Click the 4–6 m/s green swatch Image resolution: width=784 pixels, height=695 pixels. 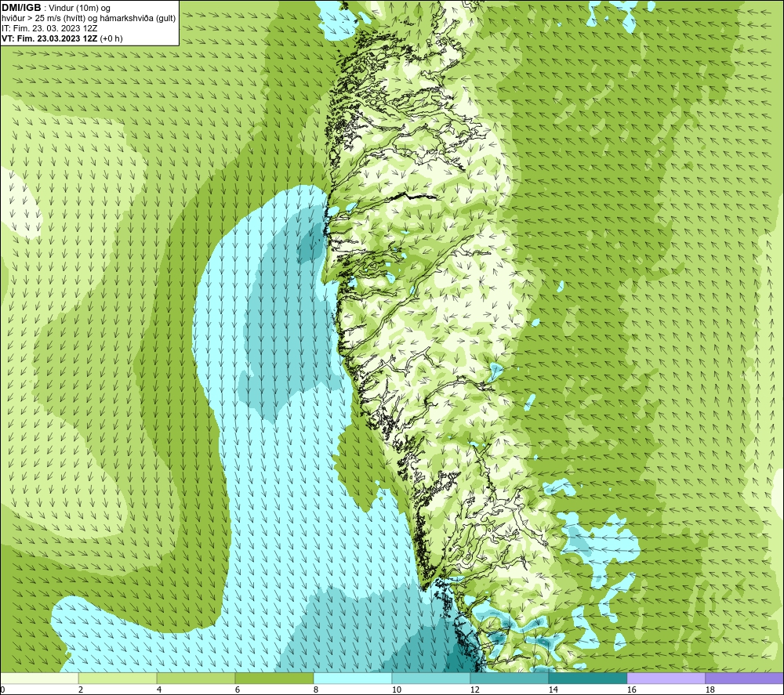tap(196, 679)
